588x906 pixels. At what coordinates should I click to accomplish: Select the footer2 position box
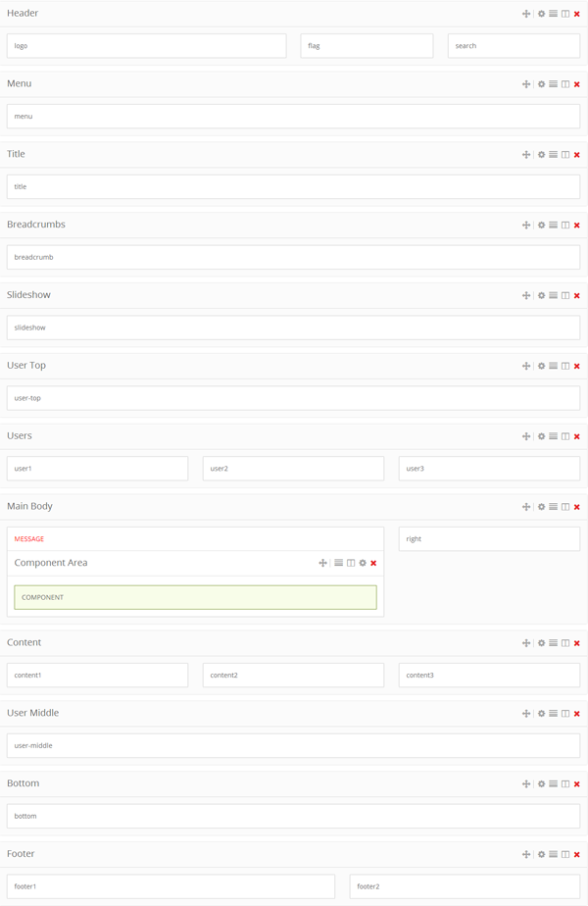click(465, 886)
